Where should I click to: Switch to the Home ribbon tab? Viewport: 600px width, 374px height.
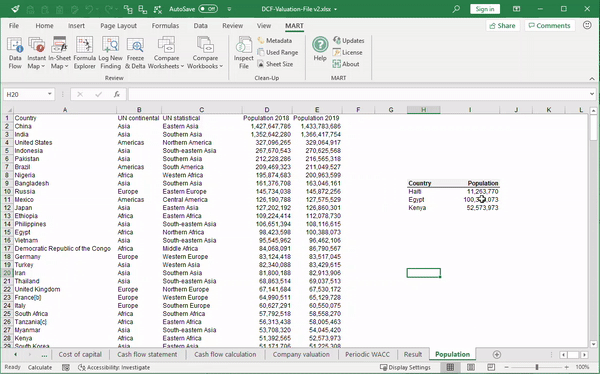click(44, 26)
